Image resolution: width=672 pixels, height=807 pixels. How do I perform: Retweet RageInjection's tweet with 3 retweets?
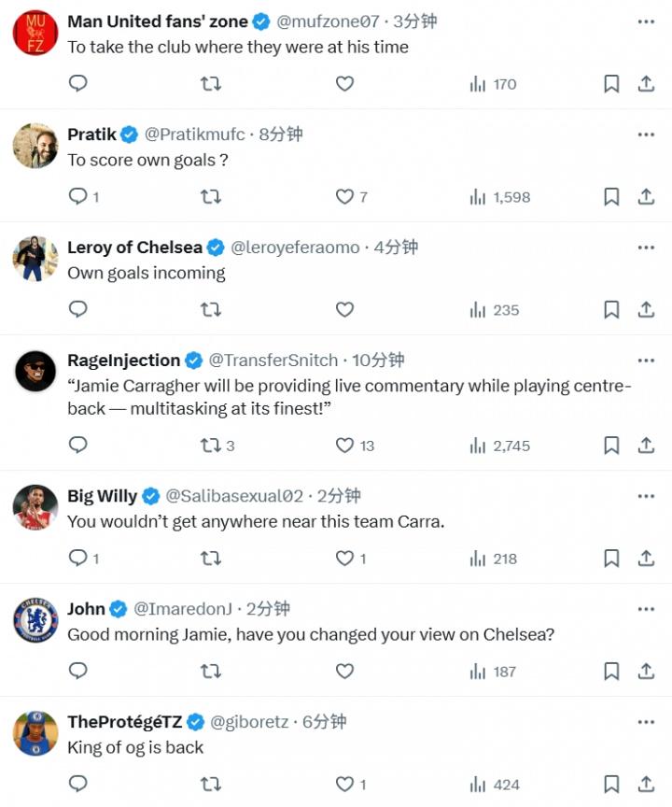point(217,446)
